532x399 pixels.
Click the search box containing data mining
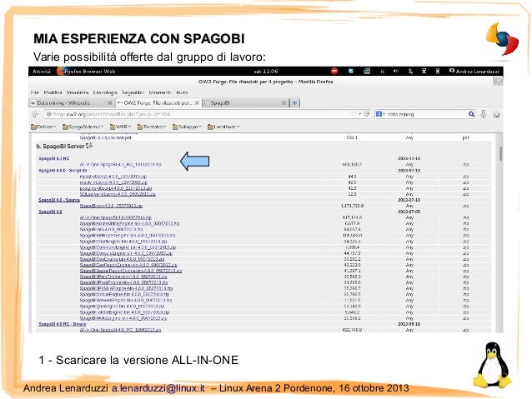click(426, 114)
